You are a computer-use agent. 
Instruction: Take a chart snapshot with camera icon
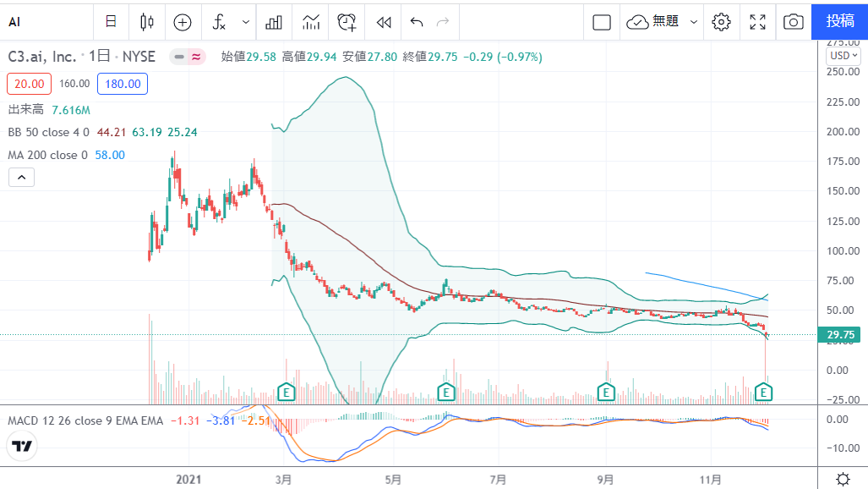[794, 22]
